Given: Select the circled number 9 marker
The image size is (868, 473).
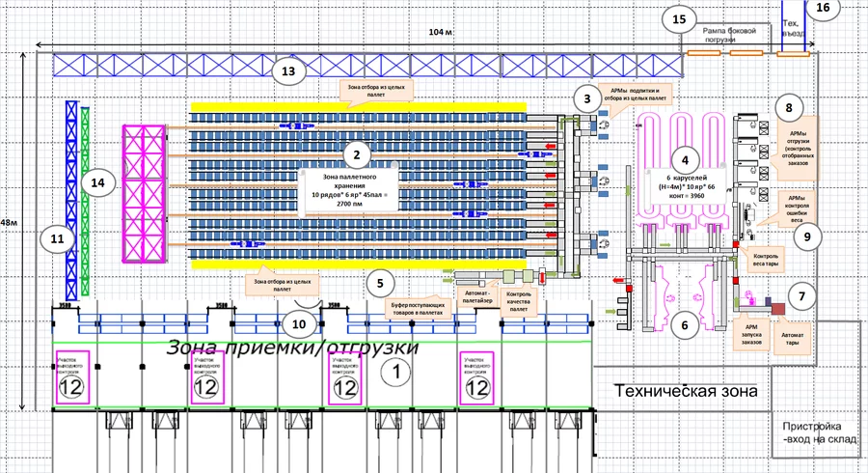Looking at the screenshot, I should (807, 236).
